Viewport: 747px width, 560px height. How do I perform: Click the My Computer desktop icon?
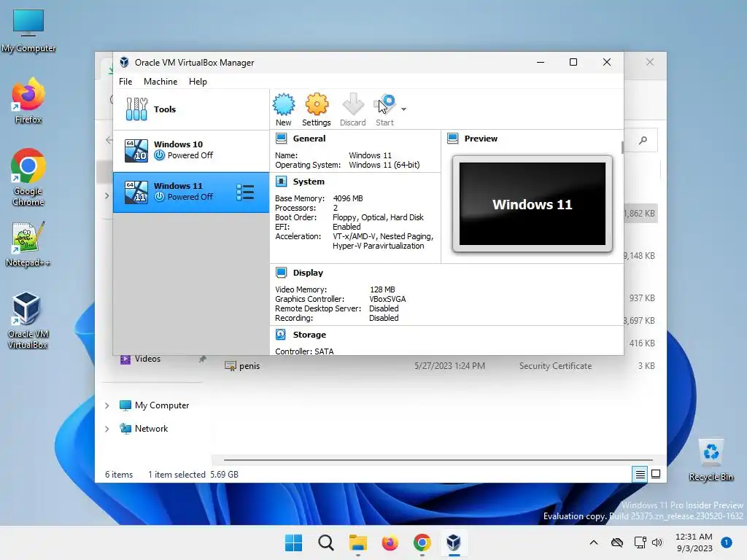click(28, 30)
